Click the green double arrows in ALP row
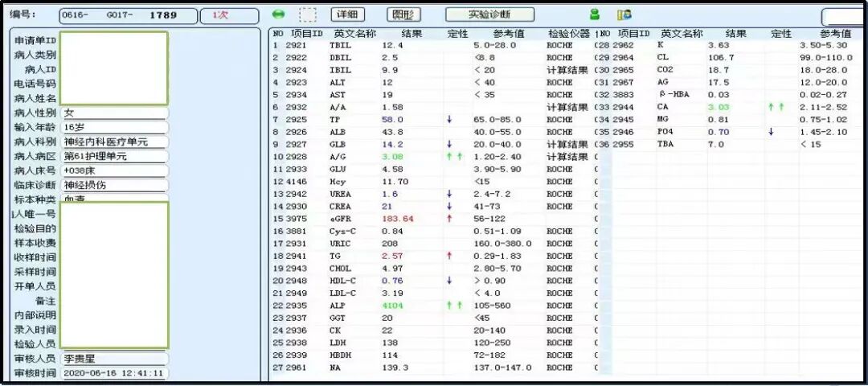868x386 pixels. coord(454,306)
